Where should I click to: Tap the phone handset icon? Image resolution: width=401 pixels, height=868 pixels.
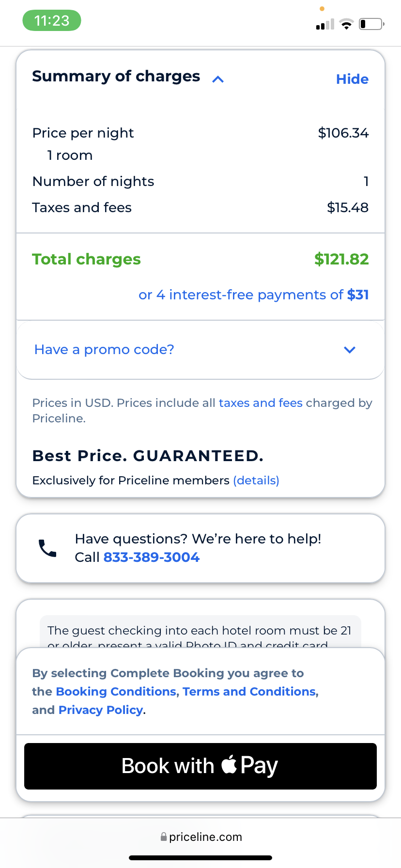[x=47, y=548]
